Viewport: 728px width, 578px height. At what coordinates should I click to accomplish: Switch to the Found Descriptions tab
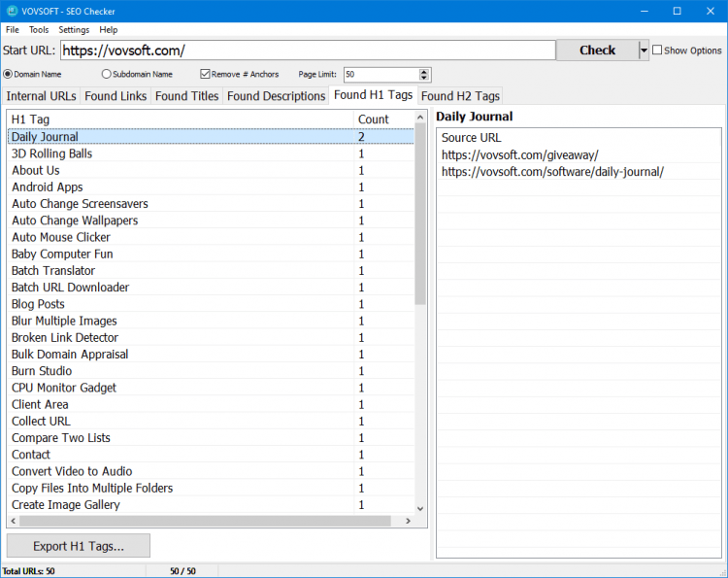(x=276, y=96)
